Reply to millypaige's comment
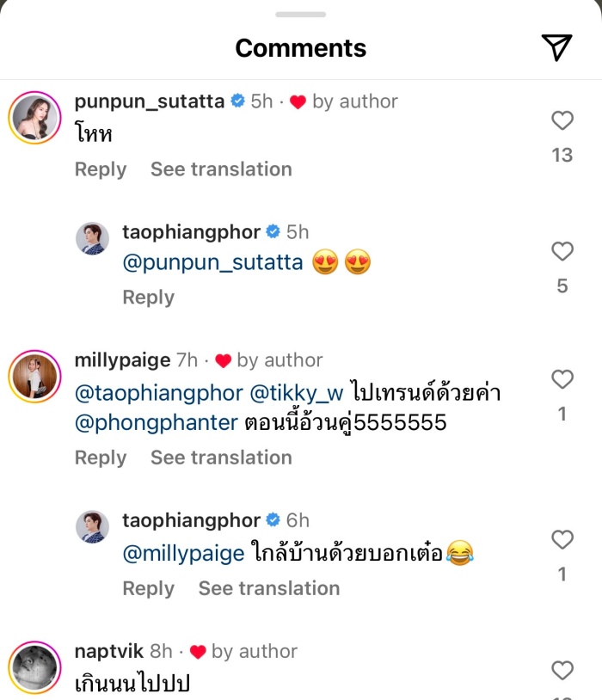This screenshot has height=700, width=602. tap(100, 457)
